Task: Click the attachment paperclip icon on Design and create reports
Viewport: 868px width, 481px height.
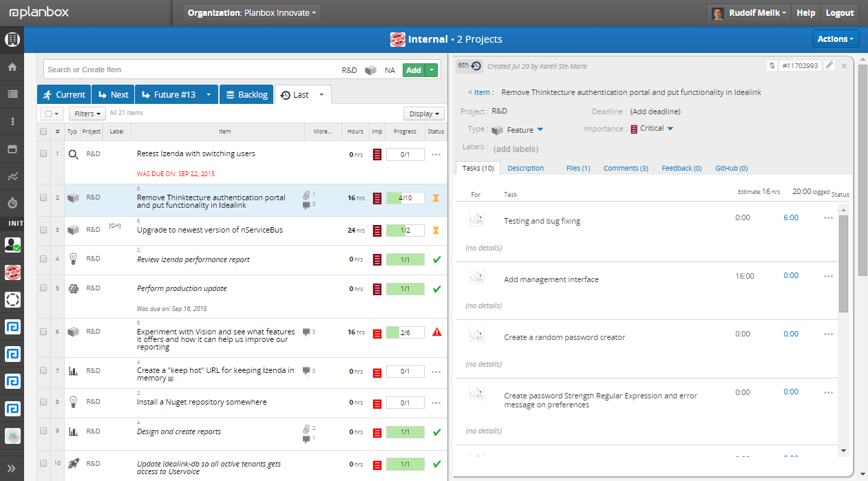Action: point(306,429)
